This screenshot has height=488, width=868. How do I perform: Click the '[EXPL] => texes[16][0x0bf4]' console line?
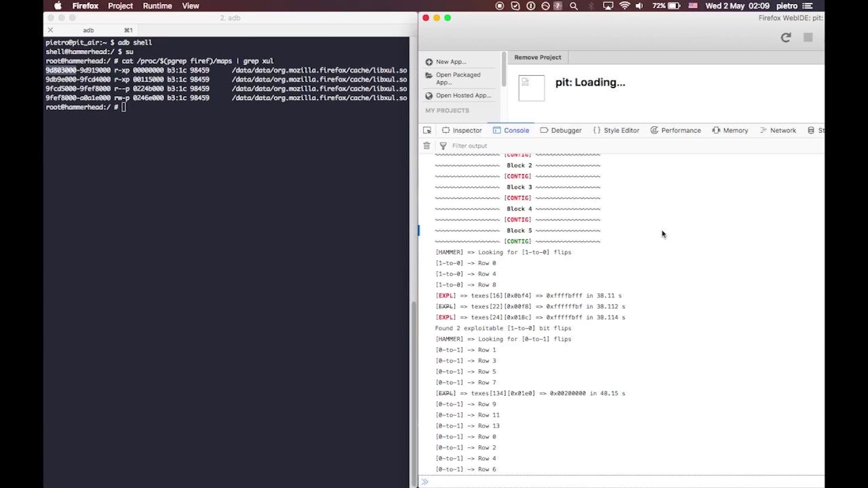coord(528,296)
